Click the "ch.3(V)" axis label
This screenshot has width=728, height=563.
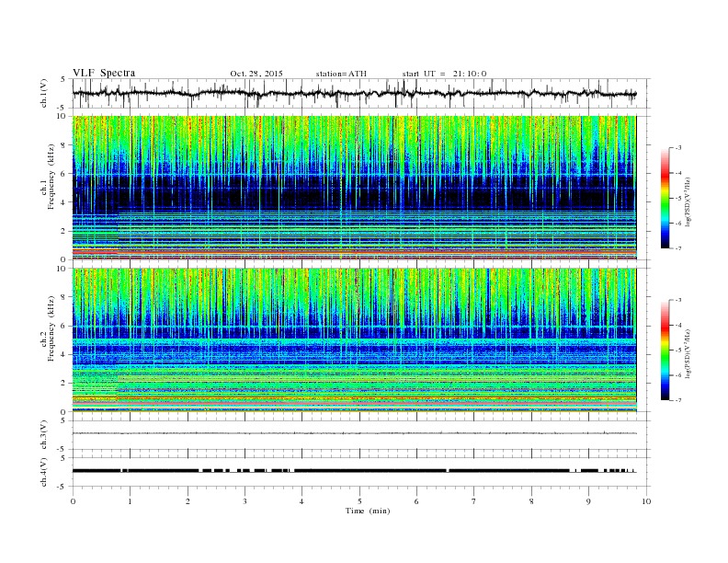pos(43,435)
